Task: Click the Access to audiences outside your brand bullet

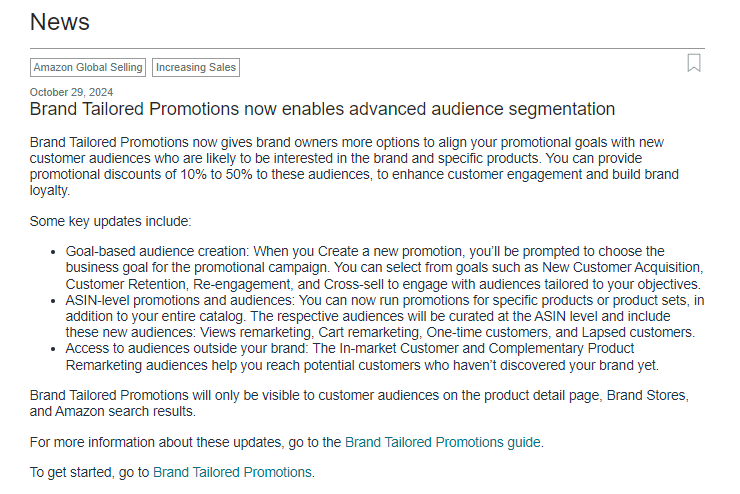Action: click(362, 357)
